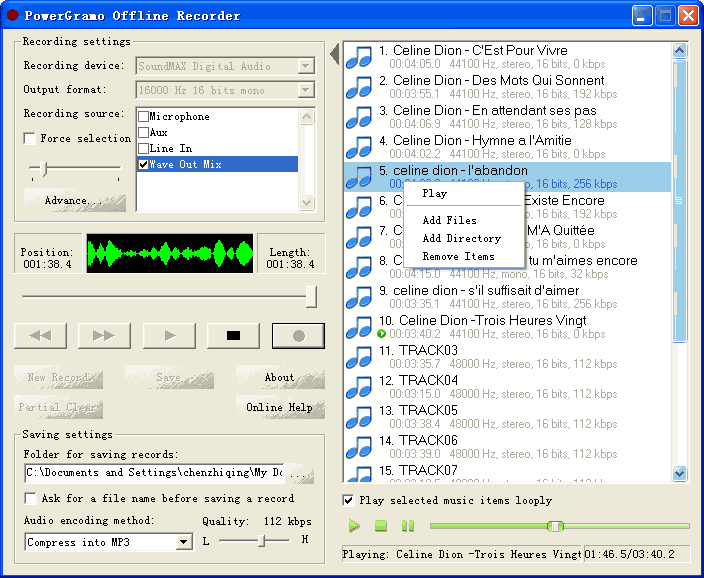The width and height of the screenshot is (704, 578).
Task: Click music note icon of track 7
Action: pos(359,238)
